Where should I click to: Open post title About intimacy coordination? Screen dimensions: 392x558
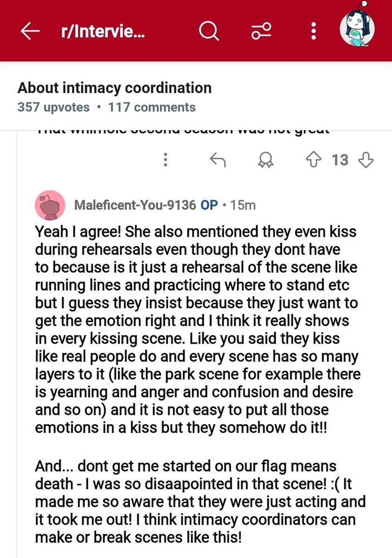[114, 88]
